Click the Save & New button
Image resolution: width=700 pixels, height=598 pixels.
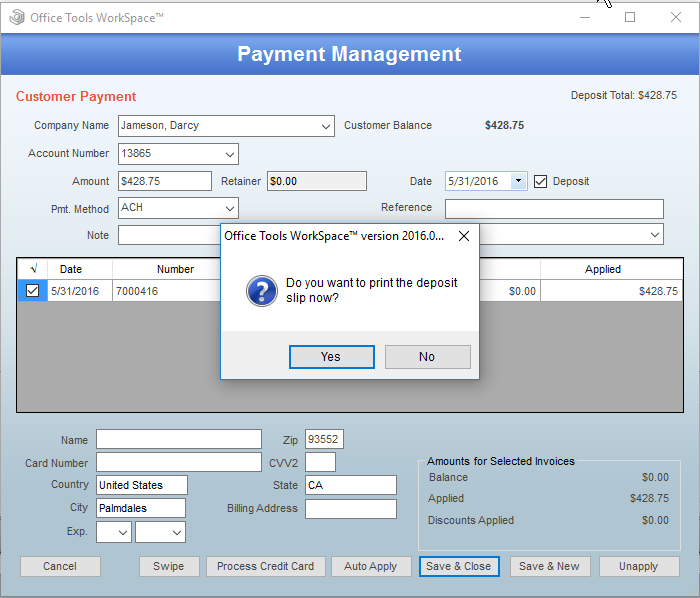550,566
